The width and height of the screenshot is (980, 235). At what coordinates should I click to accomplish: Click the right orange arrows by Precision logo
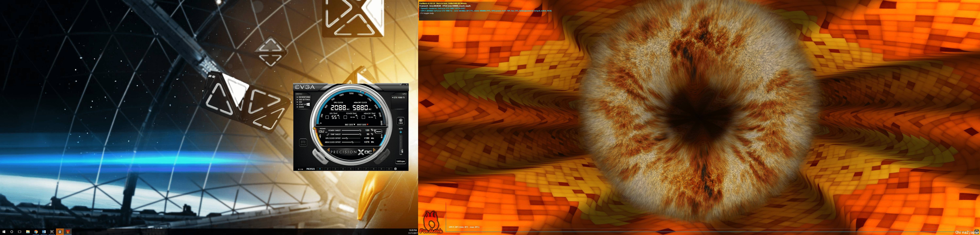point(374,149)
